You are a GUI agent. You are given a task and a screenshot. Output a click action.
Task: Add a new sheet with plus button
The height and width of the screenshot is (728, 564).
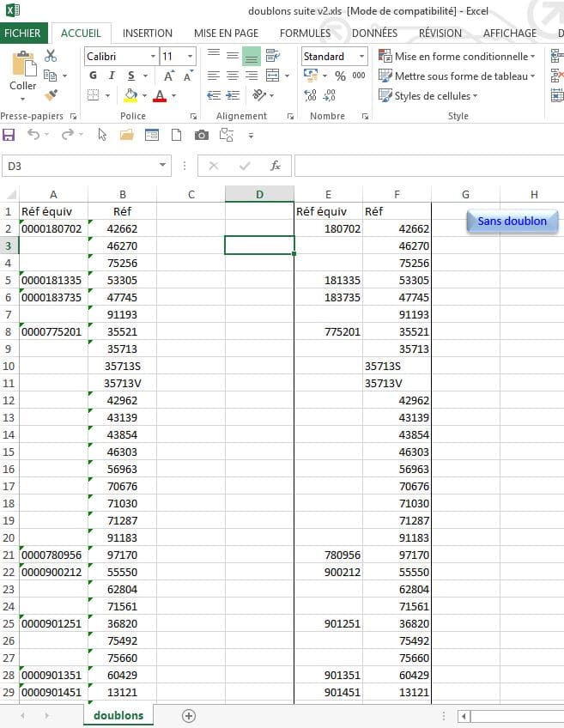pyautogui.click(x=189, y=715)
